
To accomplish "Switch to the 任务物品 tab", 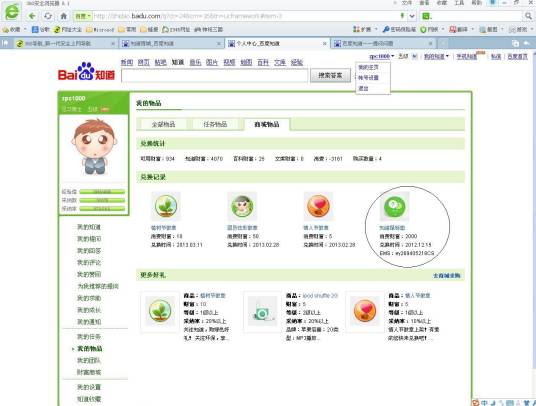I will tap(215, 124).
